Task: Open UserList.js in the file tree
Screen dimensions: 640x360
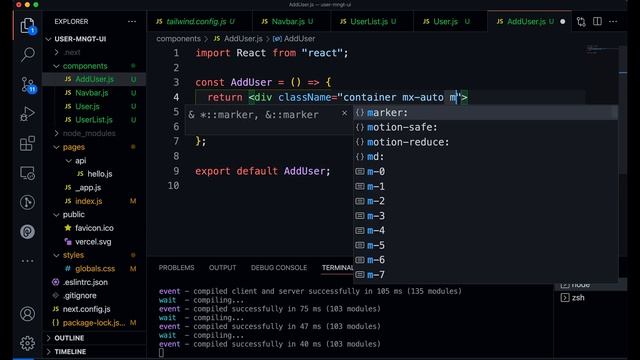Action: [x=94, y=120]
